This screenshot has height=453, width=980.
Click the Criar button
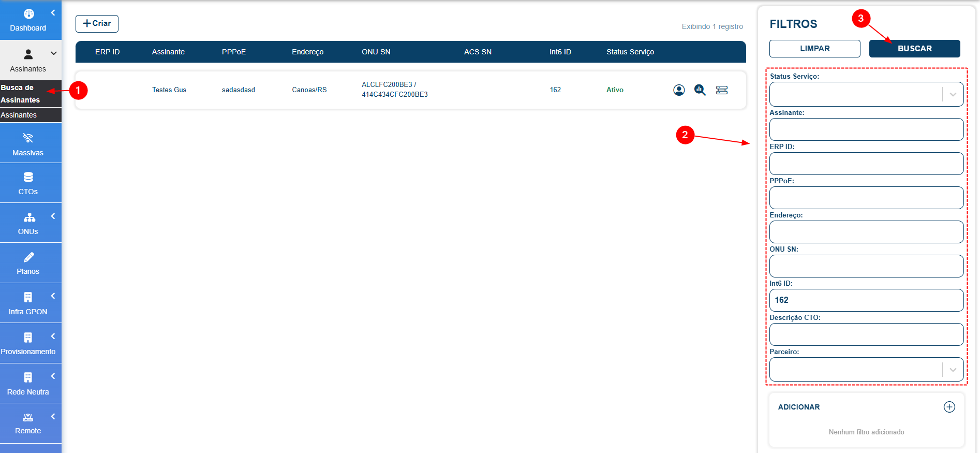(x=97, y=24)
